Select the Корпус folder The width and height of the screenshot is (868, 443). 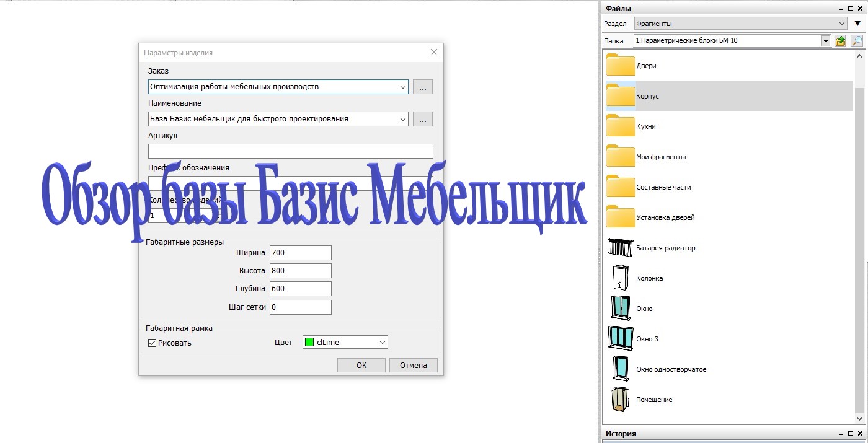[x=729, y=96]
